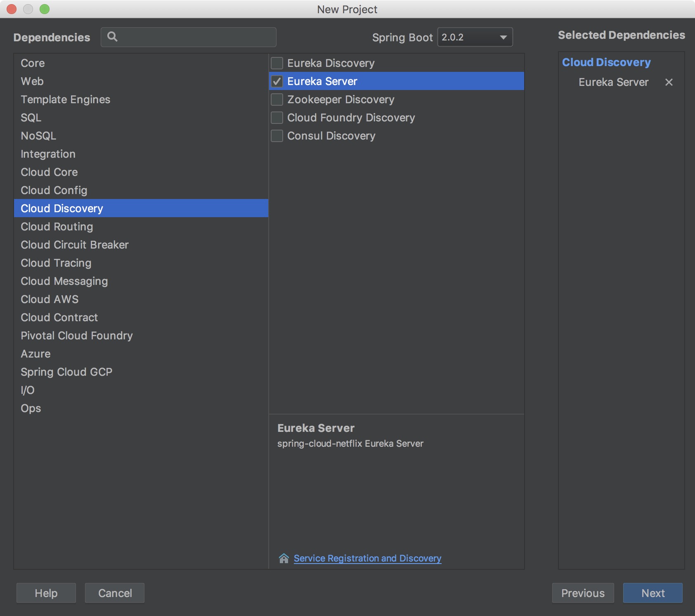Enable the Eureka Discovery checkbox
The height and width of the screenshot is (616, 695).
[x=277, y=63]
